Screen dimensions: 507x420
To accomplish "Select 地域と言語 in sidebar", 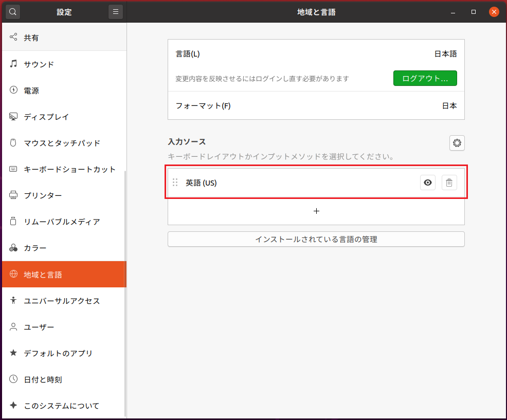I will (64, 274).
